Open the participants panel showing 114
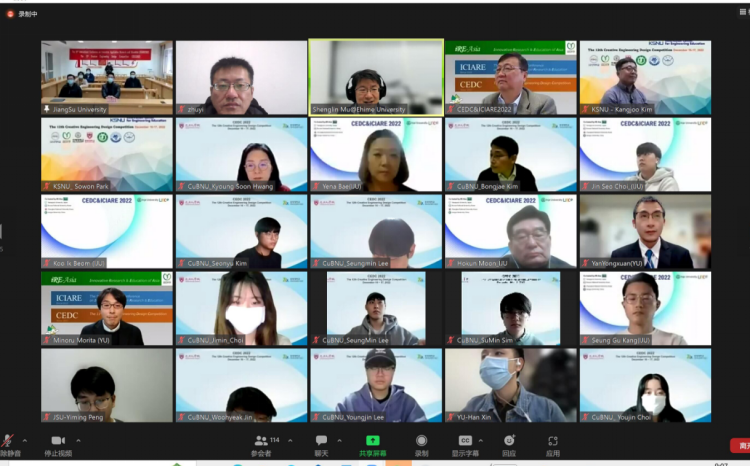Screen dimensions: 750x467 coord(262,441)
